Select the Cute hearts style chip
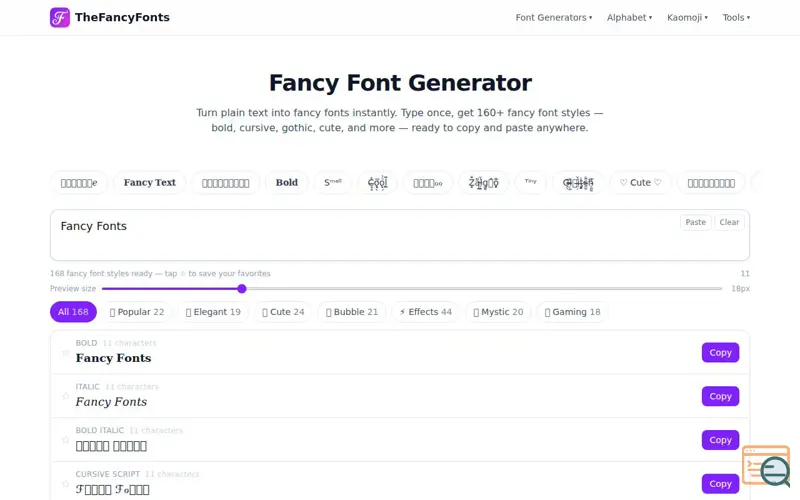The image size is (800, 500). [x=640, y=183]
